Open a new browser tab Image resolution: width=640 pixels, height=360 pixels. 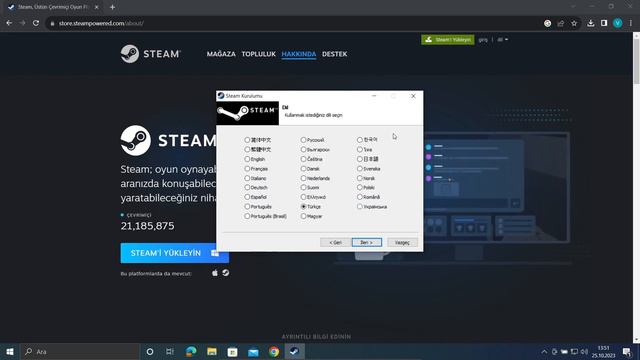(x=112, y=7)
